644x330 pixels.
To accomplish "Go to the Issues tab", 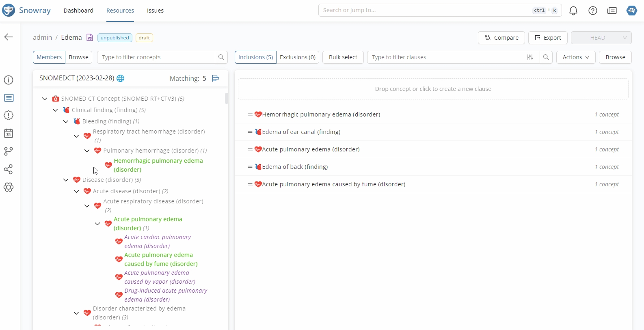I will pos(155,11).
